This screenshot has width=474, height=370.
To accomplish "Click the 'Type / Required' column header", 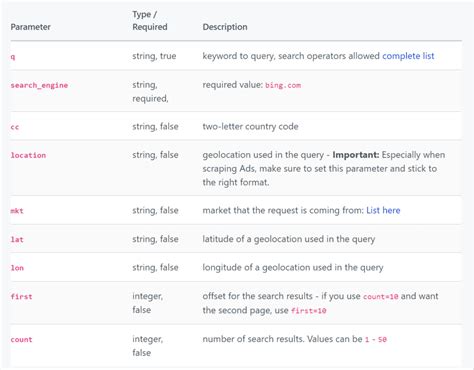I will coord(150,21).
